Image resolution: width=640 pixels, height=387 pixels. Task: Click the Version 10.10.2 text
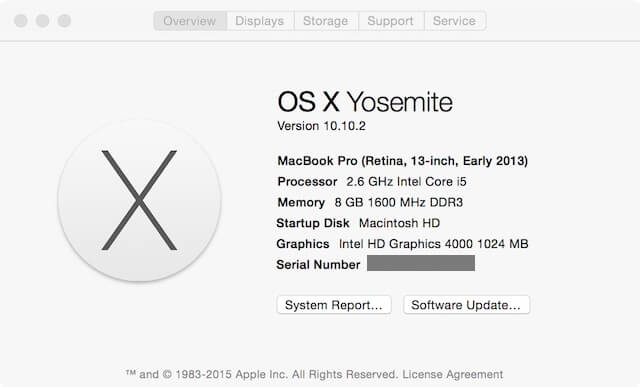[x=322, y=126]
